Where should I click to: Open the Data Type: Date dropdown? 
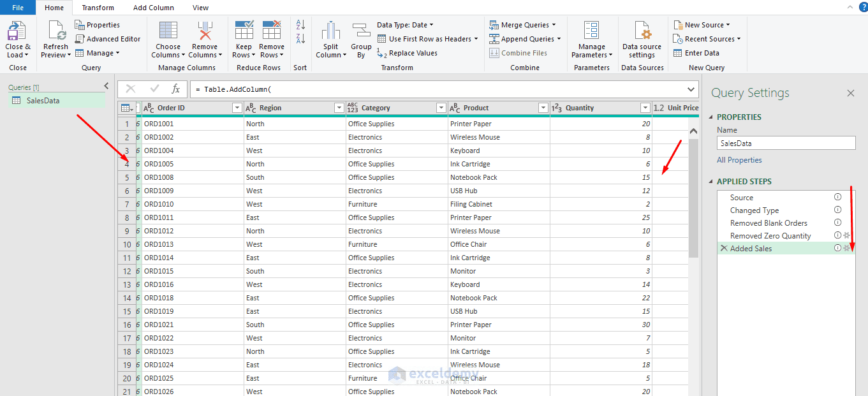point(405,25)
